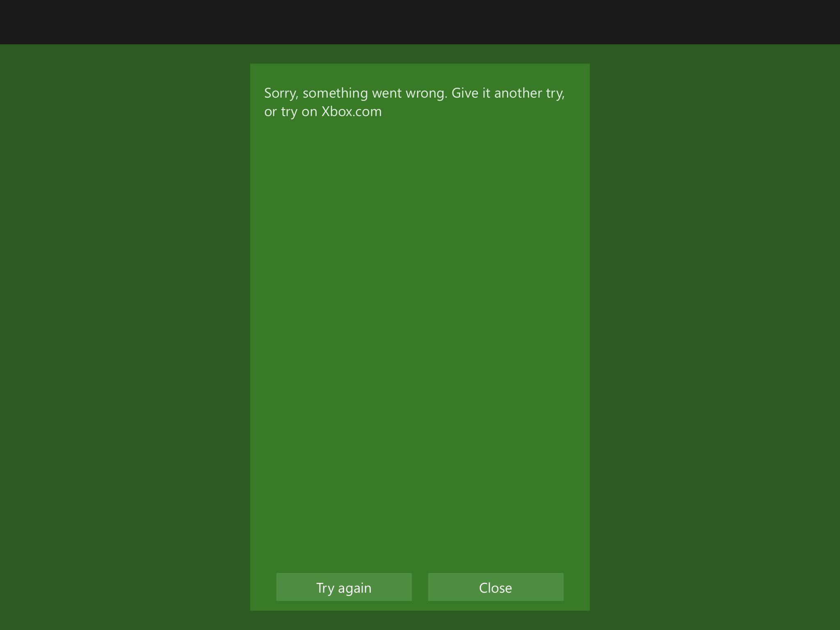The width and height of the screenshot is (840, 630).
Task: Dismiss the error using the Close button
Action: (x=495, y=587)
